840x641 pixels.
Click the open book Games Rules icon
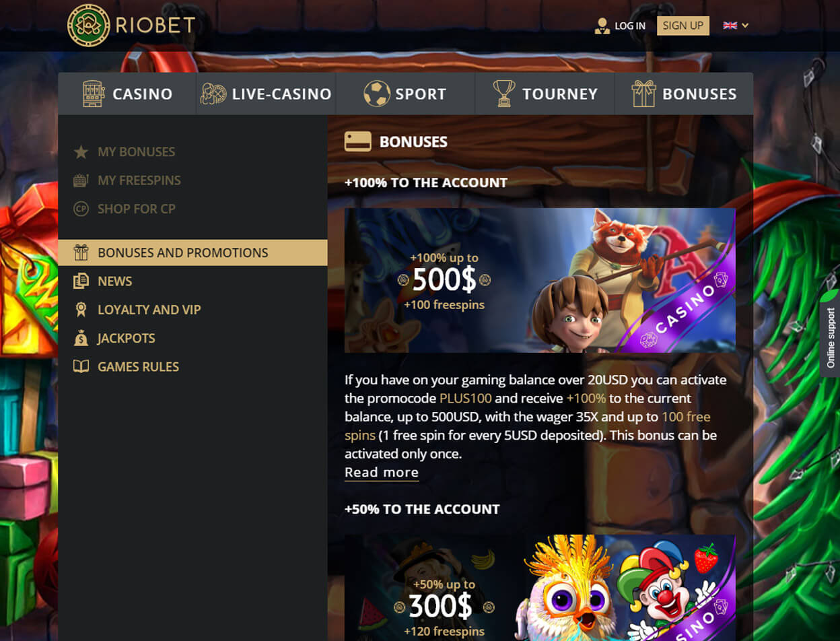(81, 366)
